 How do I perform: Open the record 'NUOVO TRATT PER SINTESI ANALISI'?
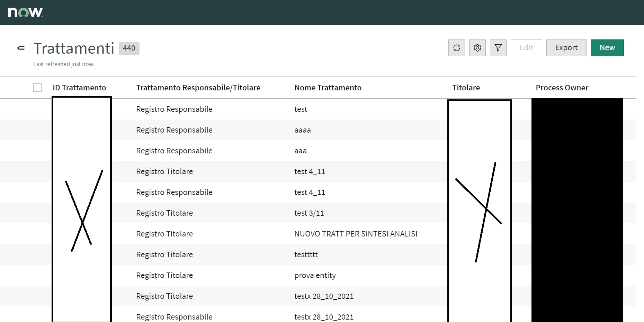coord(356,234)
